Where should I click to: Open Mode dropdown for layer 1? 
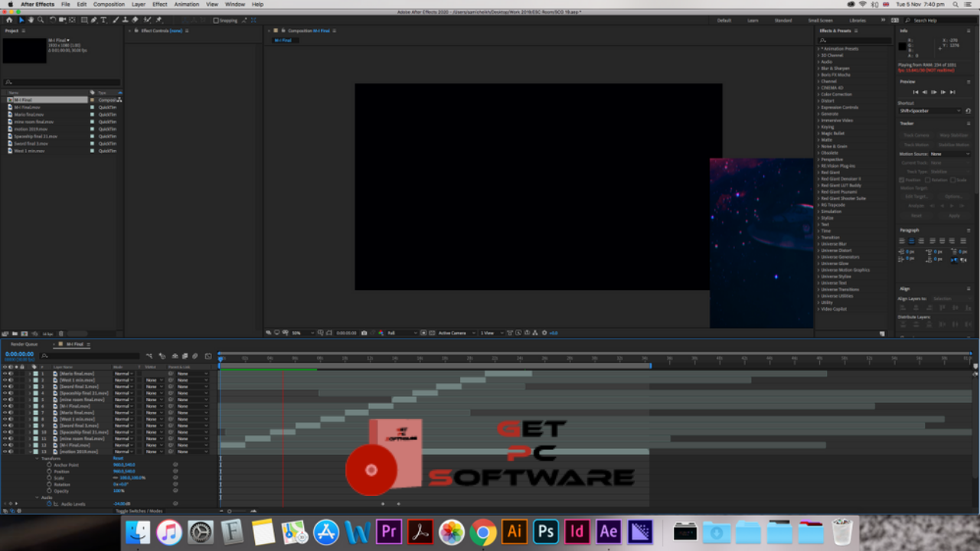(123, 373)
